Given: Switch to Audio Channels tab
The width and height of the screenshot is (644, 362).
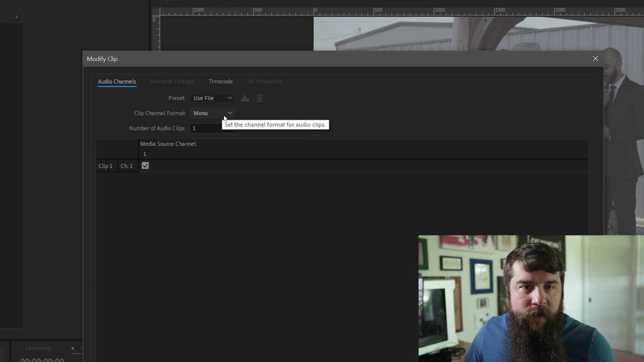Looking at the screenshot, I should 117,81.
